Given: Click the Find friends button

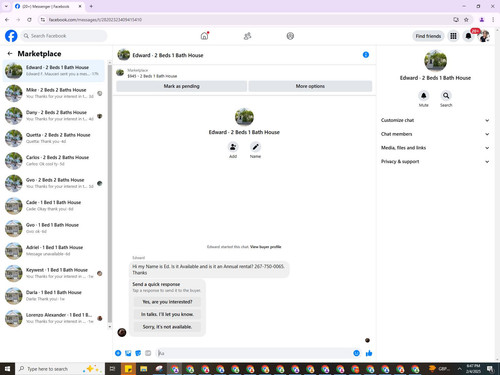Looking at the screenshot, I should (428, 36).
